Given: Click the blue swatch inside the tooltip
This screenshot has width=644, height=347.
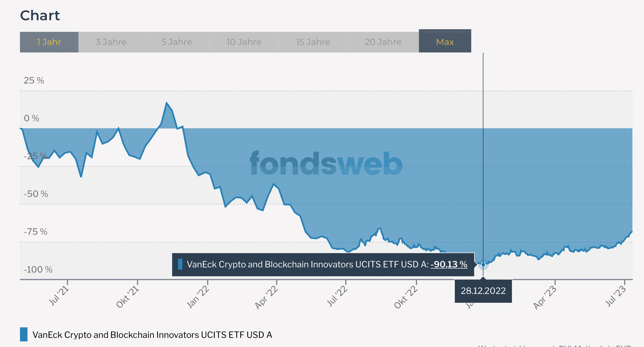Looking at the screenshot, I should click(180, 264).
